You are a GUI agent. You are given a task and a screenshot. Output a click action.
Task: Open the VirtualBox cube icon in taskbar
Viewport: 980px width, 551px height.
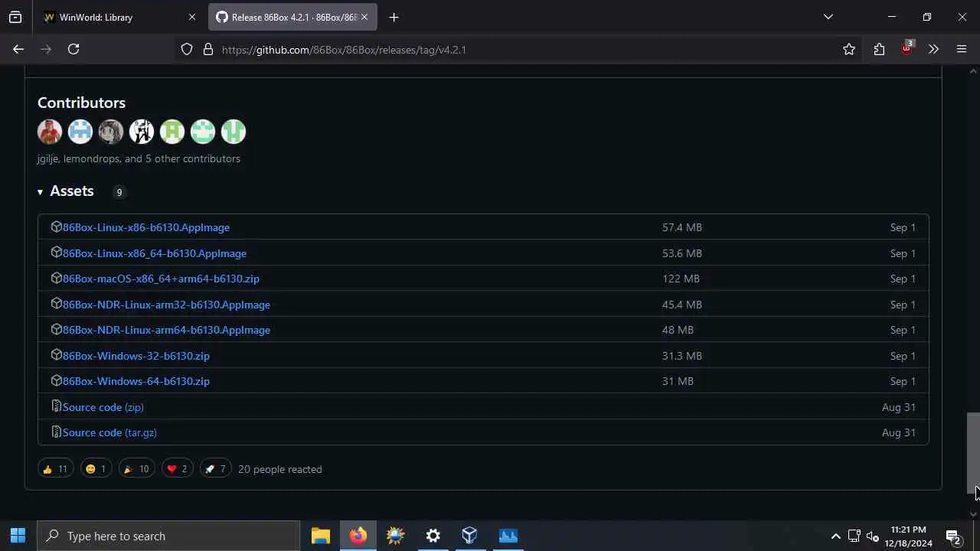pos(470,536)
